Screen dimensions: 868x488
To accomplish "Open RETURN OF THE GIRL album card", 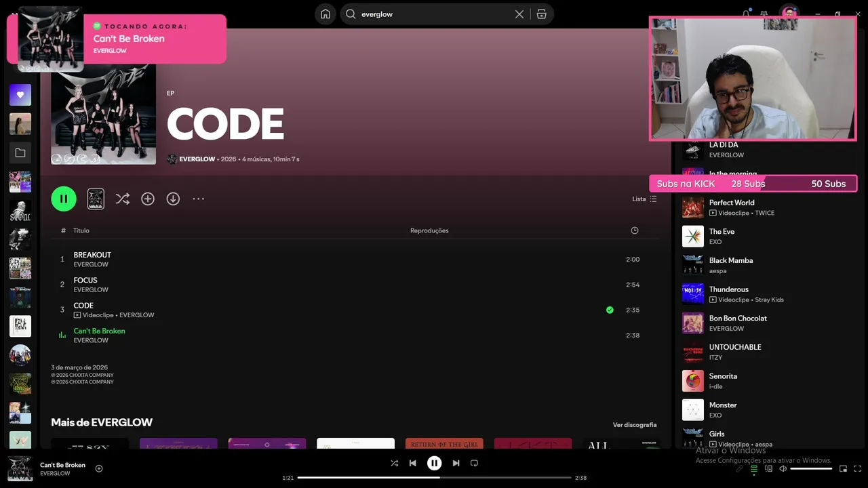I will [444, 443].
